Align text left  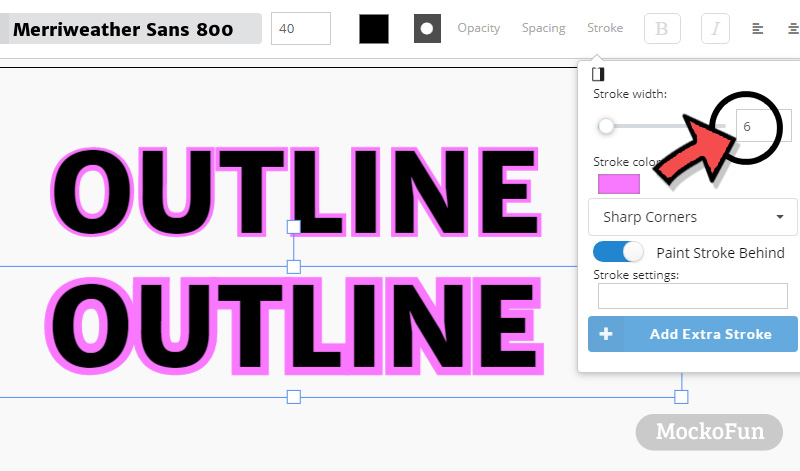point(758,29)
